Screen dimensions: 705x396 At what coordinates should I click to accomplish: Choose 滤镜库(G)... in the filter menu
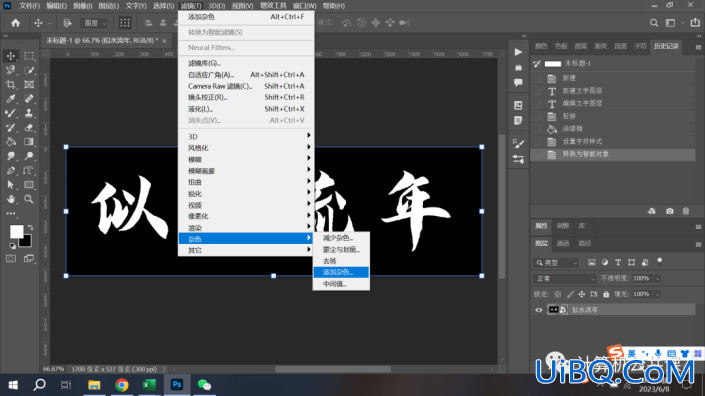click(x=246, y=63)
